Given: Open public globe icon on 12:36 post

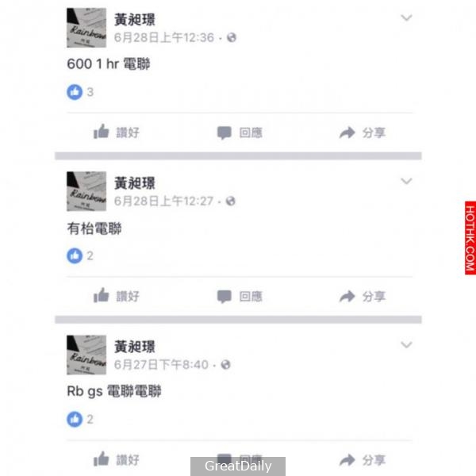Looking at the screenshot, I should coord(232,37).
